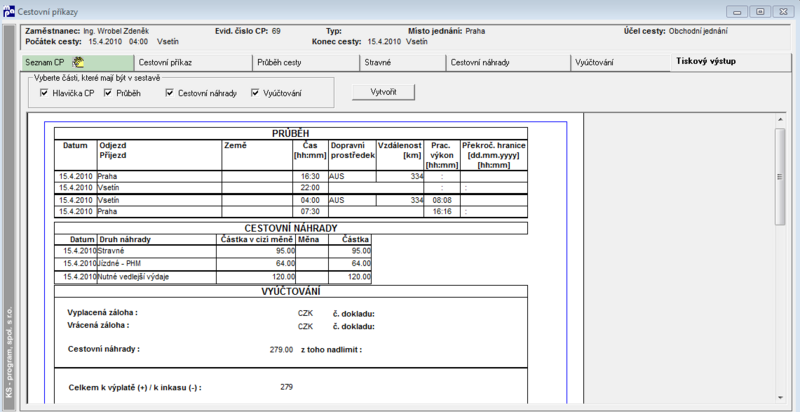Open the Seznam CP tab
Viewport: 800px width, 412px height.
coord(78,62)
